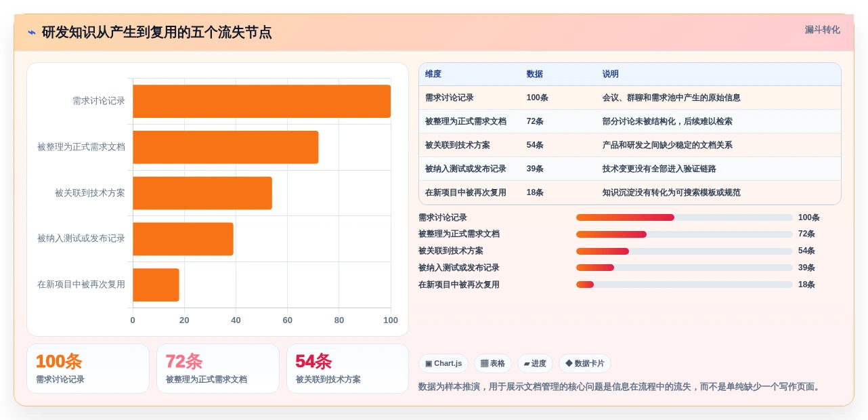Click the pink 72条 stat card
868x420 pixels.
(218, 369)
